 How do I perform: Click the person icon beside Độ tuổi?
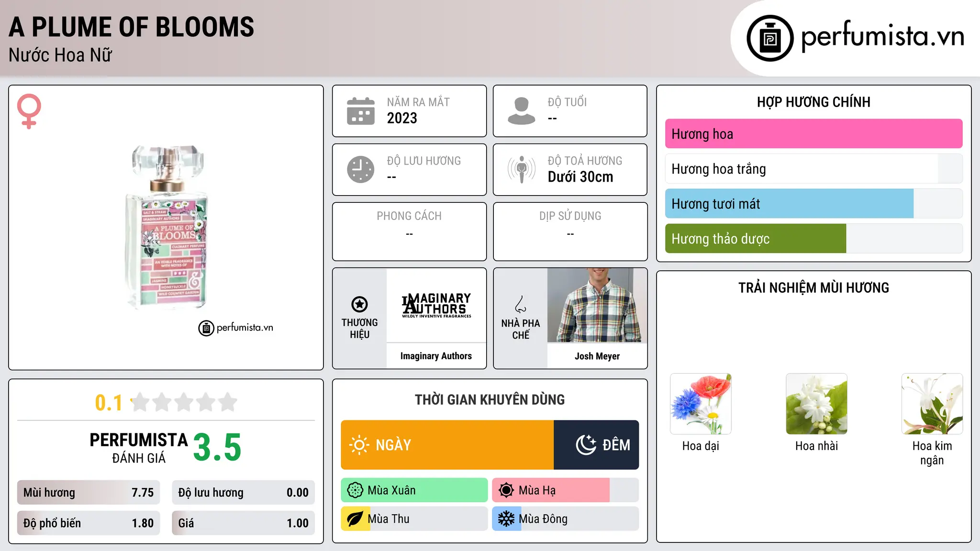[522, 111]
